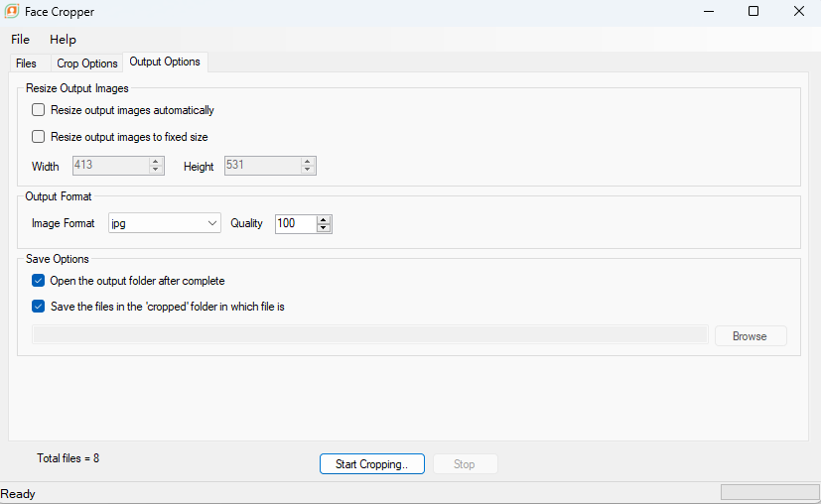Check Resize output images to fixed size
Image resolution: width=821 pixels, height=504 pixels.
(x=39, y=137)
